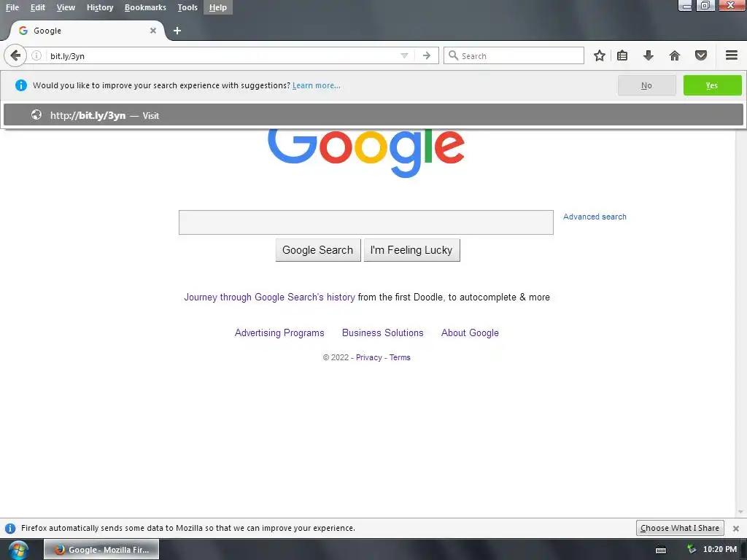Open the Downloads arrow icon

pyautogui.click(x=649, y=55)
